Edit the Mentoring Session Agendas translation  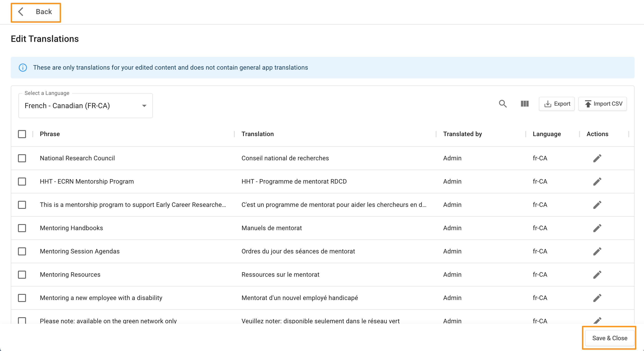click(x=597, y=251)
